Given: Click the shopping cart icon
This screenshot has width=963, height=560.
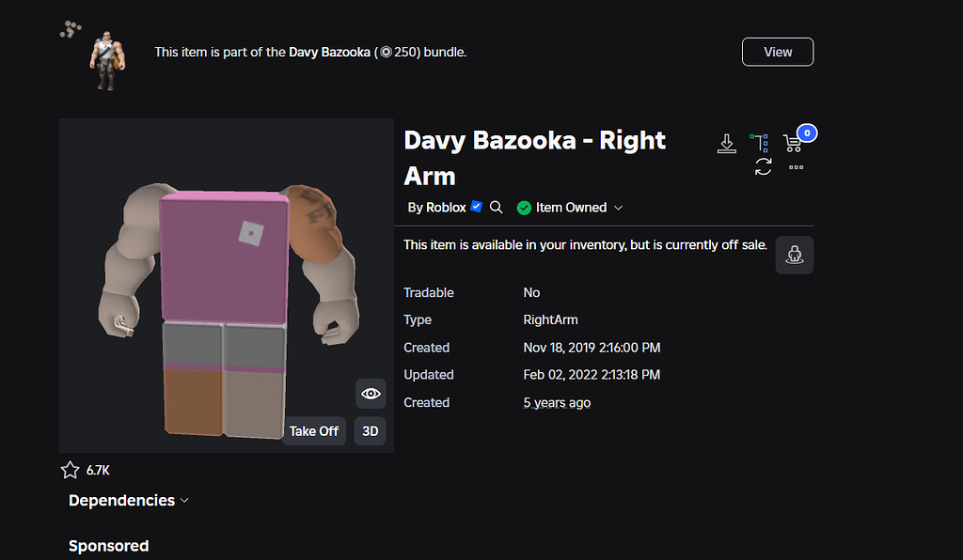Looking at the screenshot, I should [793, 142].
